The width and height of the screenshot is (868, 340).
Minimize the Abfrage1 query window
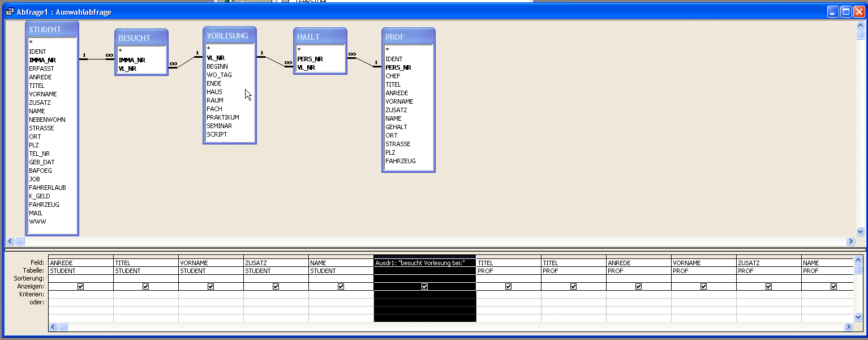pos(833,12)
